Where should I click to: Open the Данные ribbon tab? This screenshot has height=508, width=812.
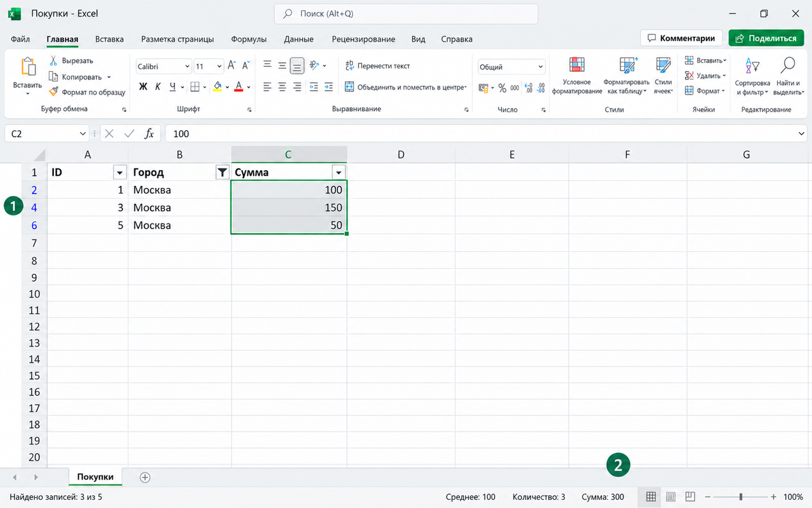[299, 39]
